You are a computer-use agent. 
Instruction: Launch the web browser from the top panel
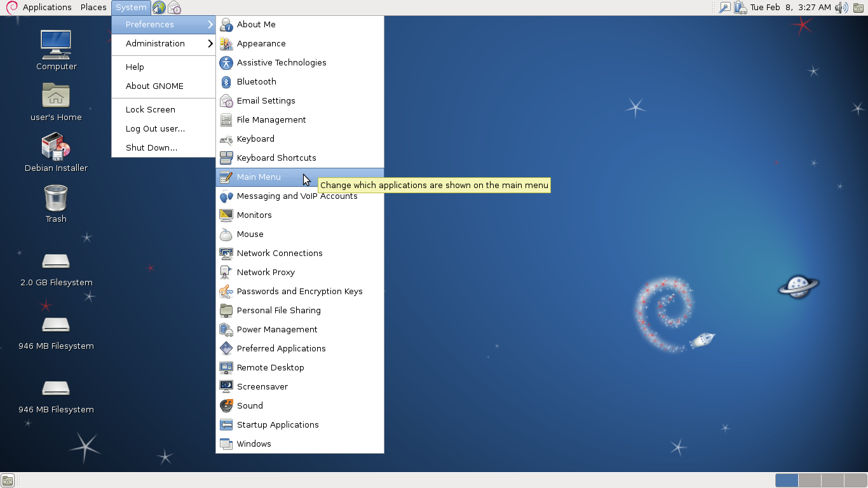point(159,8)
